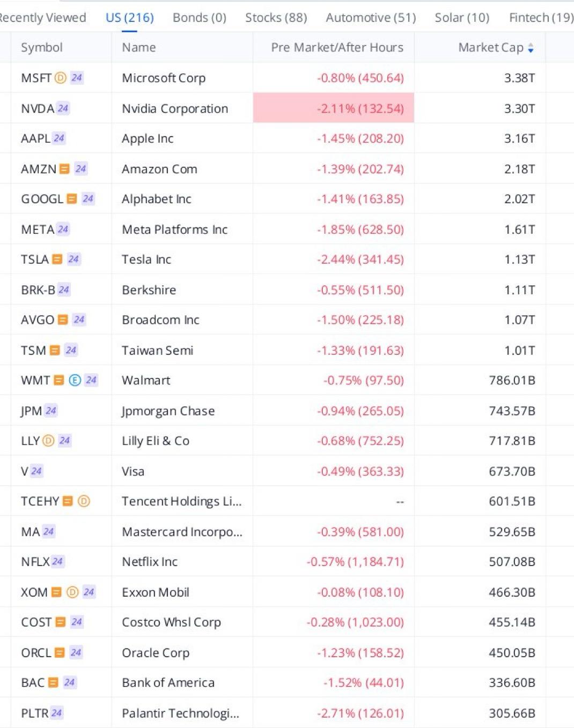Open the Automotive (51) tab
The height and width of the screenshot is (728, 574).
(371, 18)
